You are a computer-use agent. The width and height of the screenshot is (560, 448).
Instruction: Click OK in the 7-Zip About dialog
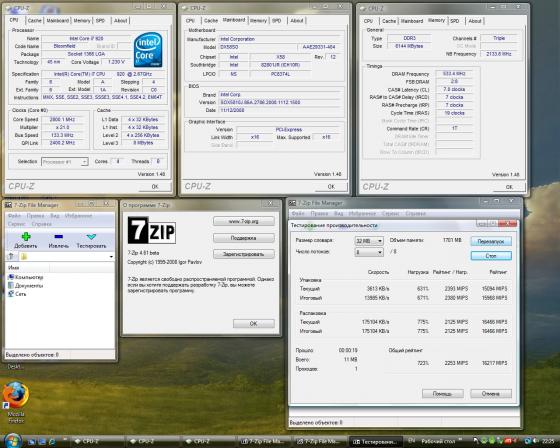[x=254, y=323]
